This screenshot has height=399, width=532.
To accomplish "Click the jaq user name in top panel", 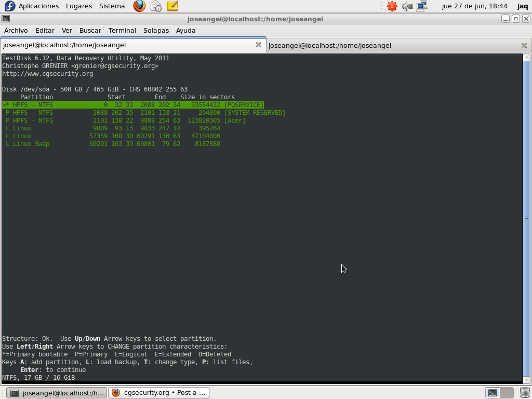I will [523, 6].
